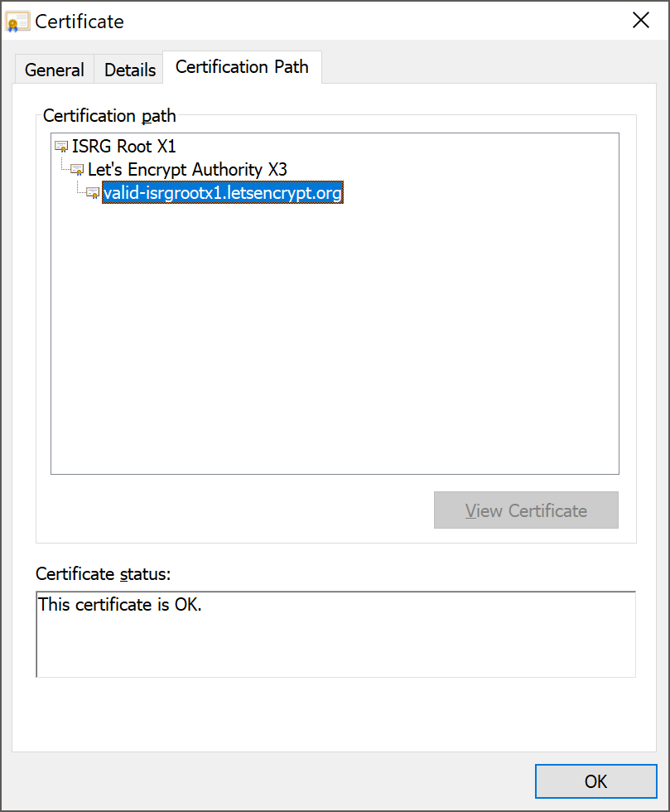The height and width of the screenshot is (812, 670).
Task: Close the Certificate dialog with the X
Action: pos(640,21)
